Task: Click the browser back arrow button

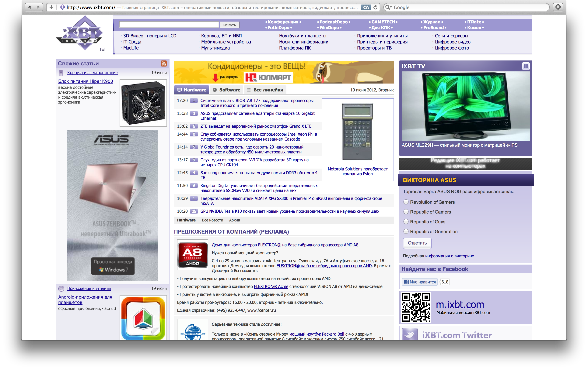Action: (29, 7)
